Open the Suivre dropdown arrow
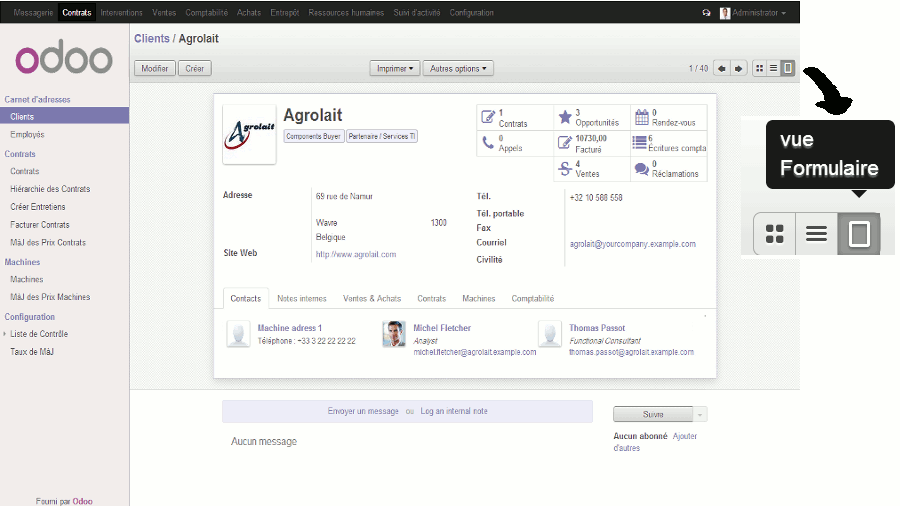The width and height of the screenshot is (900, 506). (700, 414)
